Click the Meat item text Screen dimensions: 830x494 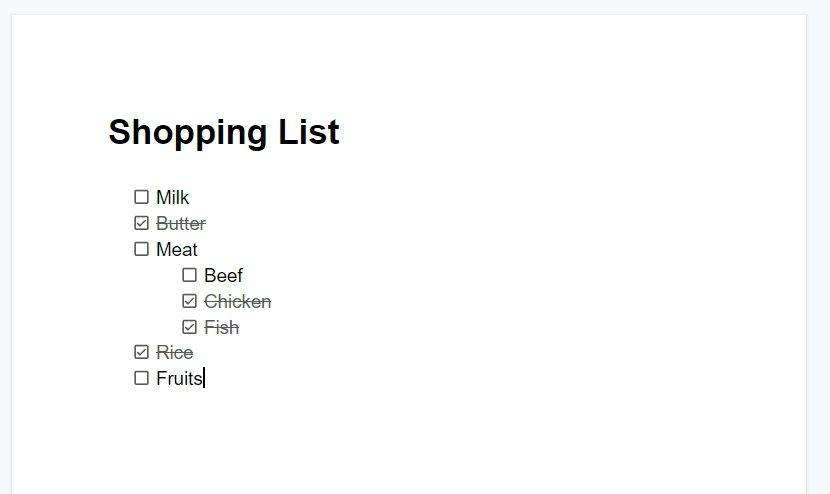click(x=177, y=249)
